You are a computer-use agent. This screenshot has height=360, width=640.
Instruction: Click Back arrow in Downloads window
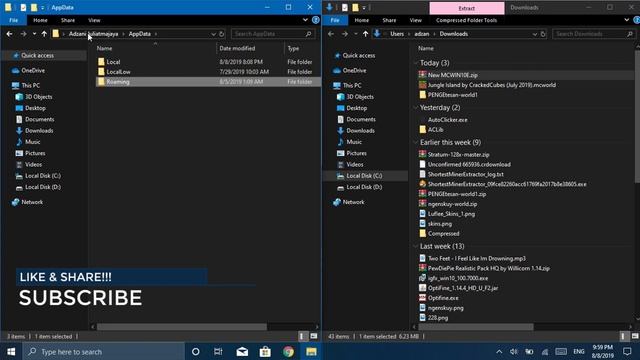coord(331,34)
